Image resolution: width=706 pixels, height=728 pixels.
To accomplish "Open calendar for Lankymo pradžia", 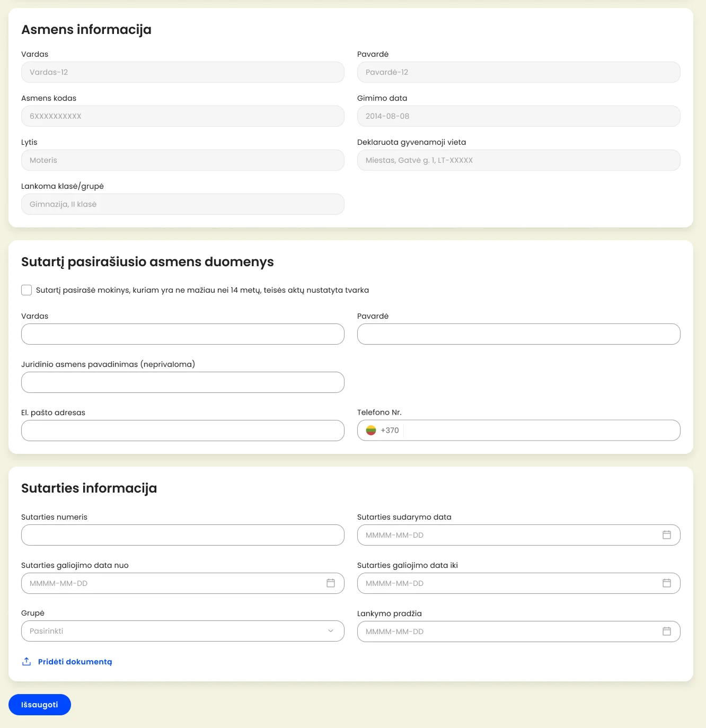I will pos(667,631).
